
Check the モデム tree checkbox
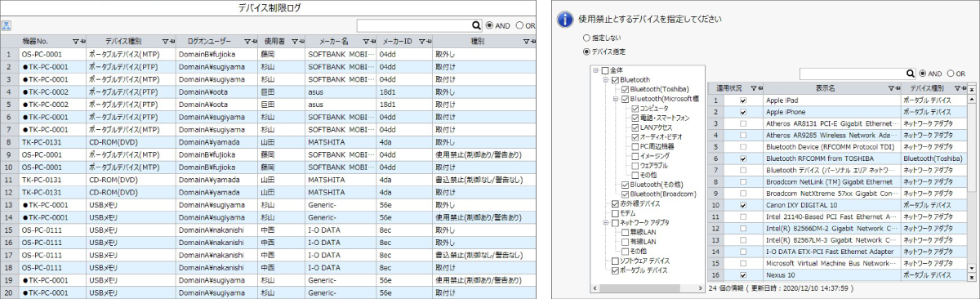[x=615, y=213]
